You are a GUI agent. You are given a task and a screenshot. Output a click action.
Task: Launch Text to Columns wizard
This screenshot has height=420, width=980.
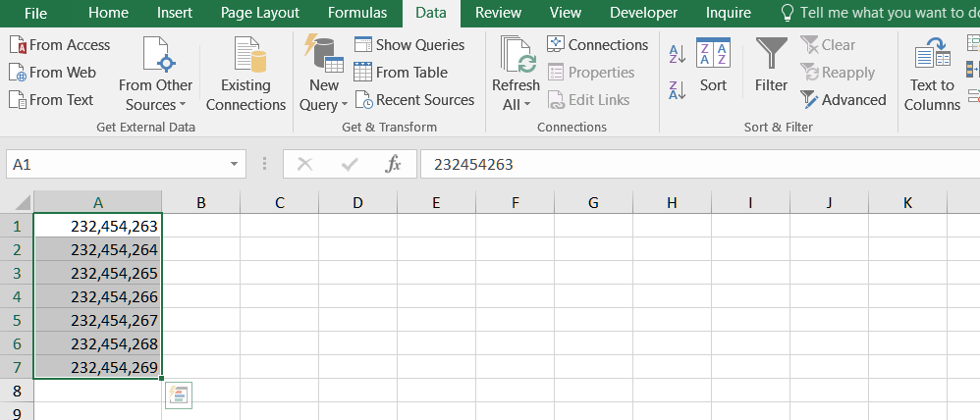[931, 75]
